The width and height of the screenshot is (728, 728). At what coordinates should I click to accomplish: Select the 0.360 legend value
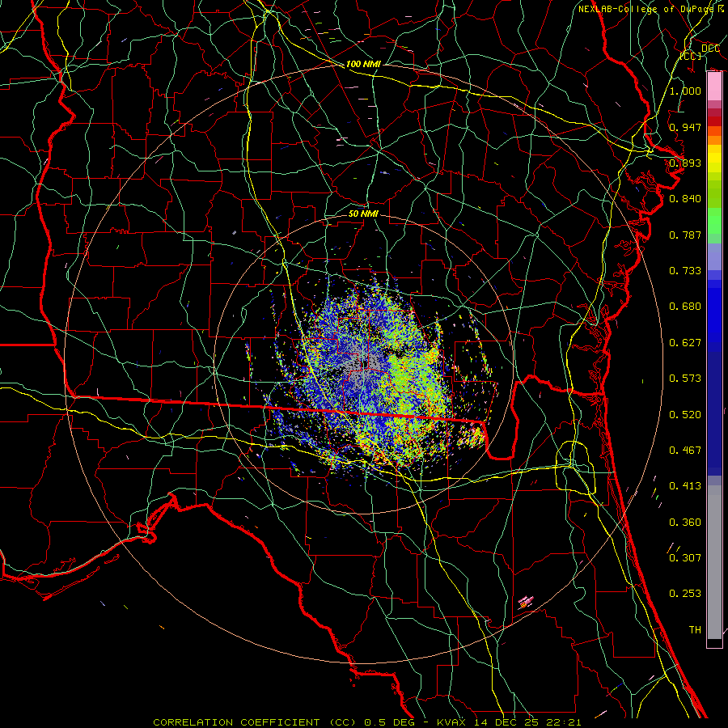tap(685, 523)
